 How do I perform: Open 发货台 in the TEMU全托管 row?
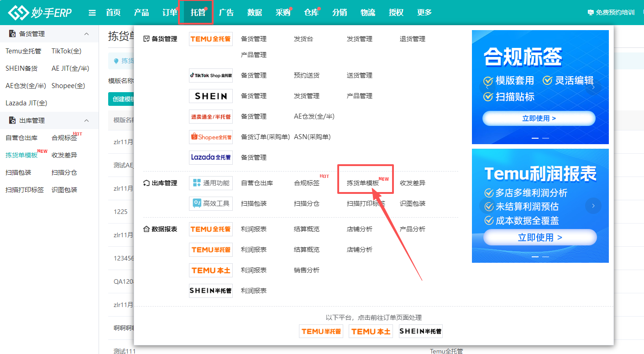tap(304, 39)
